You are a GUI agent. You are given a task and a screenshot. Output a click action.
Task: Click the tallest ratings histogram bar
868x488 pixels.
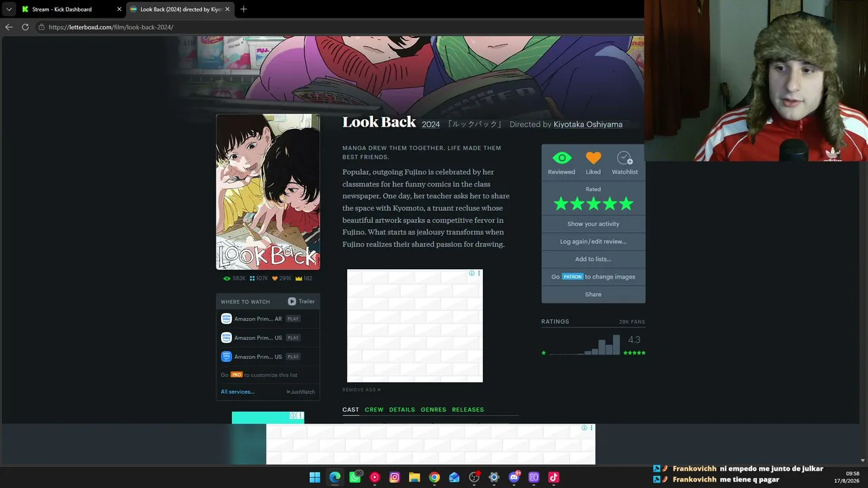point(616,345)
